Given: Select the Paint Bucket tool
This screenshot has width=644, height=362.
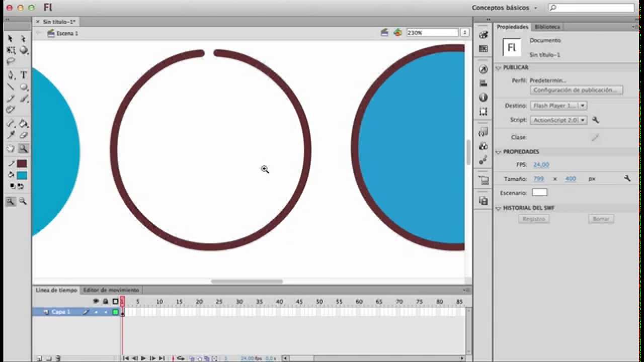Looking at the screenshot, I should (23, 123).
